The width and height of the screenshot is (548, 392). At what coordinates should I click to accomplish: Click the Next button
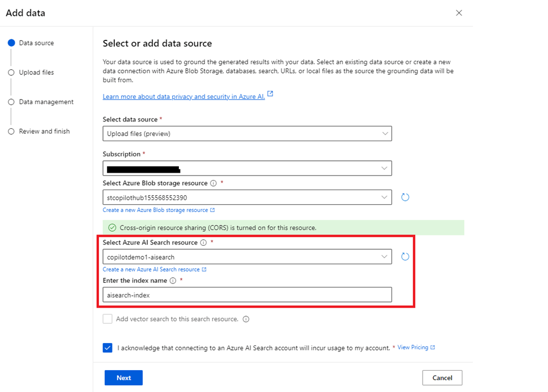[124, 378]
